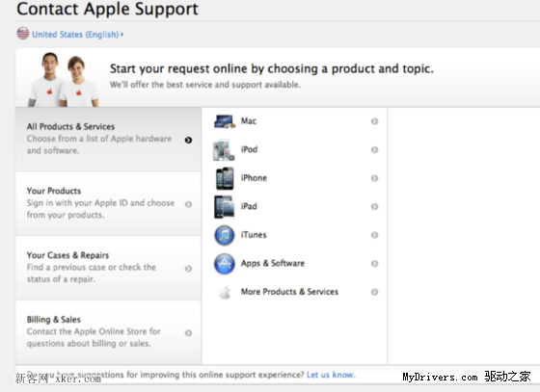This screenshot has width=540, height=392.
Task: Click arrow beside Your Products
Action: click(188, 204)
